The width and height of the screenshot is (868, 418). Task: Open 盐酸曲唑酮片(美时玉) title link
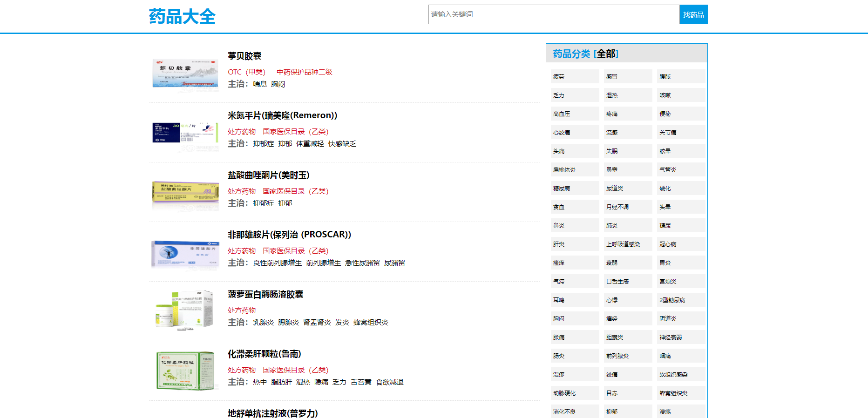(268, 175)
